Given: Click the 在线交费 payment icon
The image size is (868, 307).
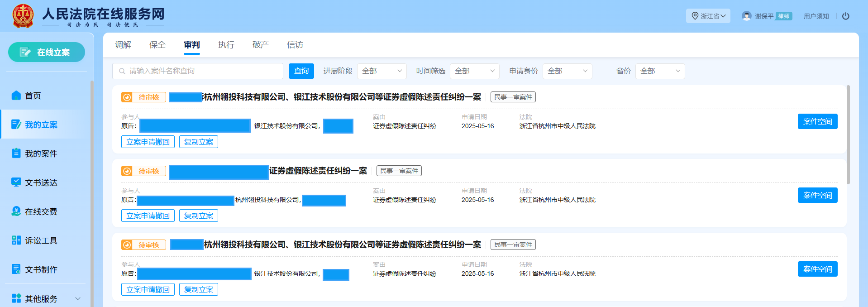Looking at the screenshot, I should 16,211.
